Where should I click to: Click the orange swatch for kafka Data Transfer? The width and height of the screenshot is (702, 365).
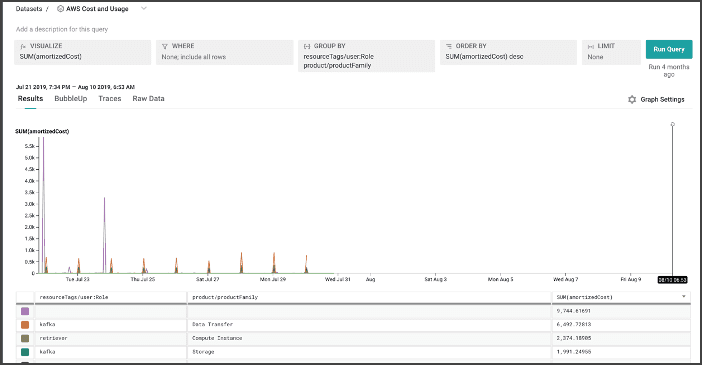25,324
